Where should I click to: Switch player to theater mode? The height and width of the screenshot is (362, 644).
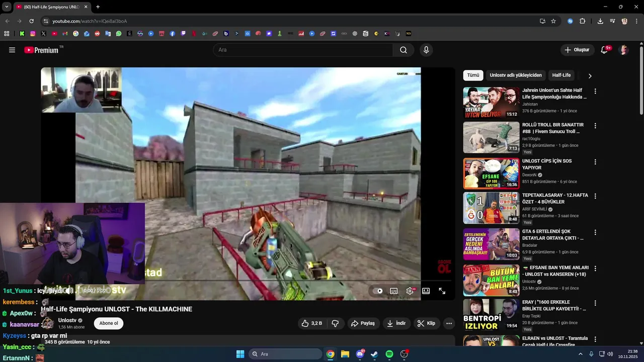click(x=426, y=291)
